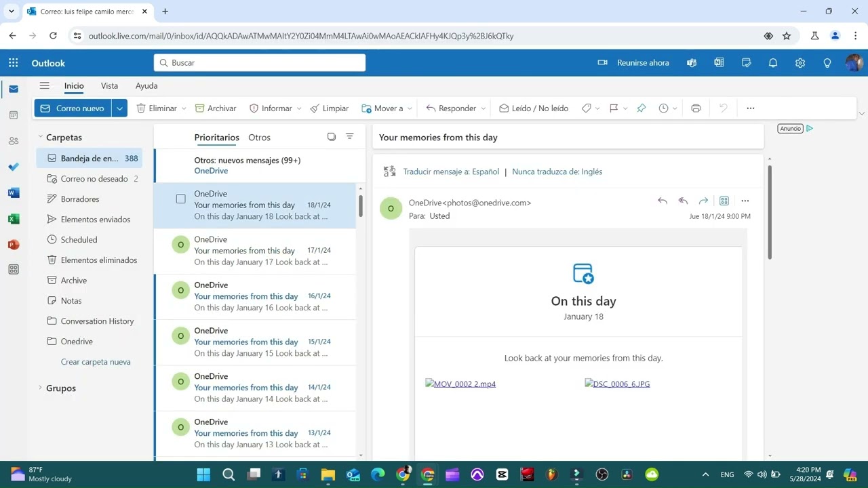Launch Word from the left rail
868x488 pixels.
13,192
